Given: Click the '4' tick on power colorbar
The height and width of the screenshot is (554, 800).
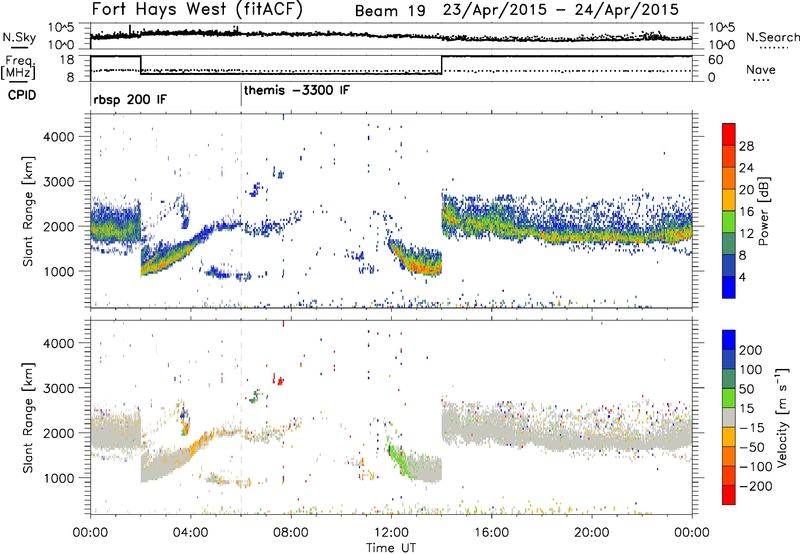Looking at the screenshot, I should tap(742, 277).
